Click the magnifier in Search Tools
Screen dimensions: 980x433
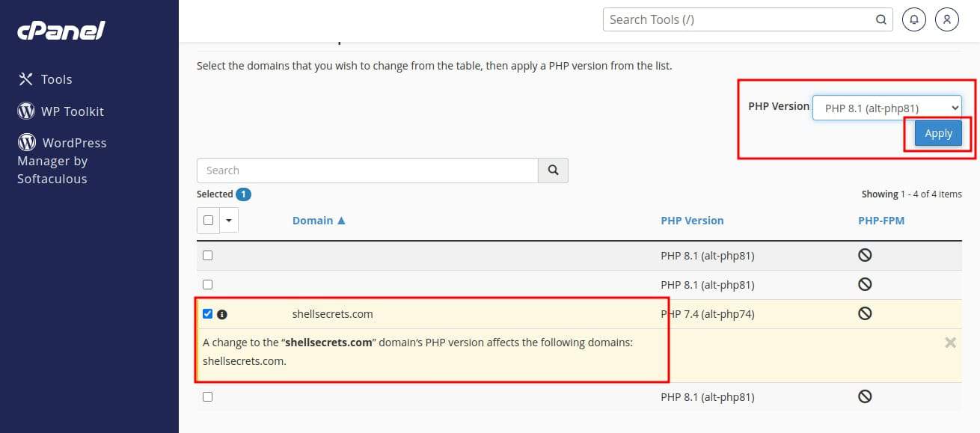click(881, 20)
